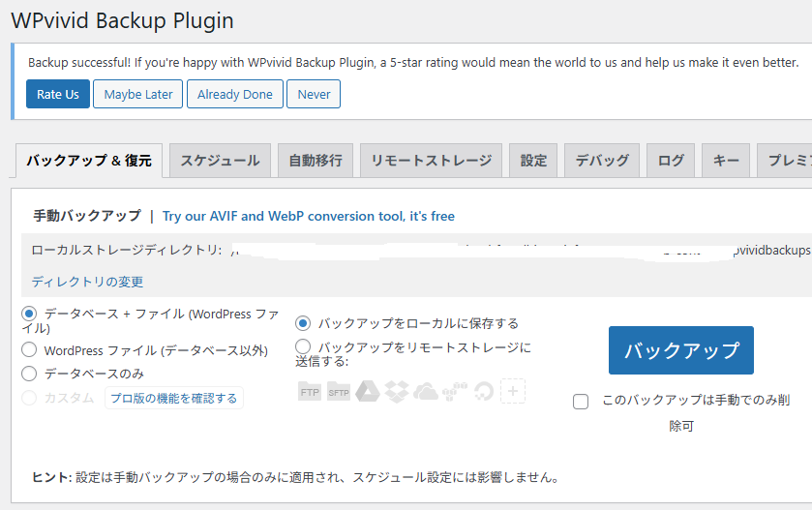Choose send backup to remote storage option
Screen dimensions: 812x510
(303, 346)
